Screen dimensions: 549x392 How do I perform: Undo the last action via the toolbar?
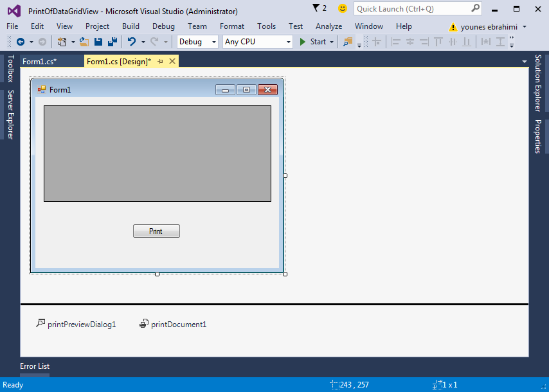coord(131,42)
